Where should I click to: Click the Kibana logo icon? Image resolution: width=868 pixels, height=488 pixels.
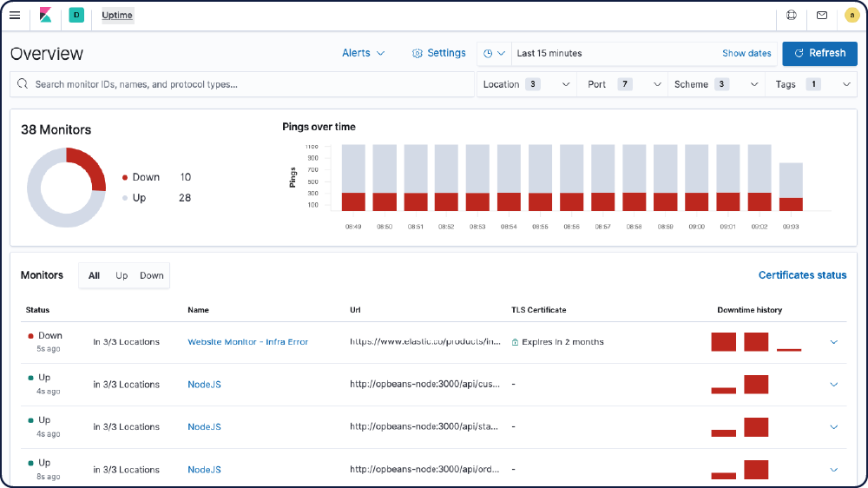click(46, 15)
